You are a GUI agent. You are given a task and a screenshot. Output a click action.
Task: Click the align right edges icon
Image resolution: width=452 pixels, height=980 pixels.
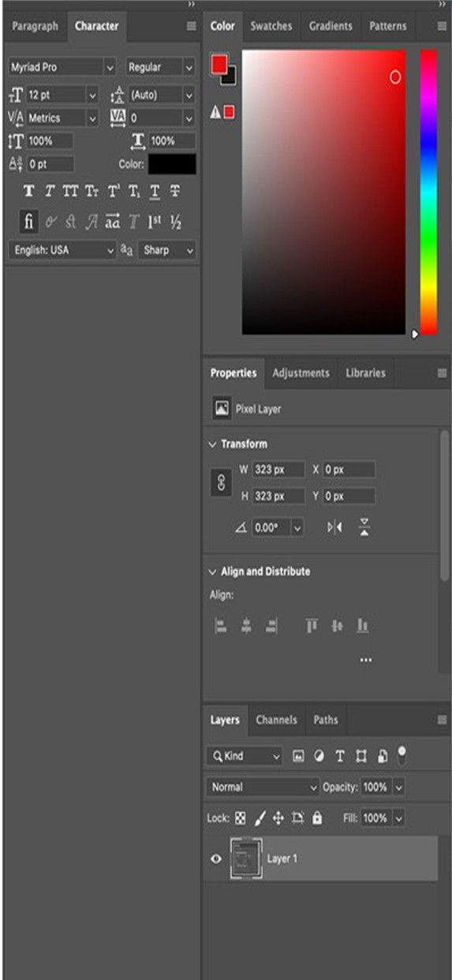click(271, 626)
